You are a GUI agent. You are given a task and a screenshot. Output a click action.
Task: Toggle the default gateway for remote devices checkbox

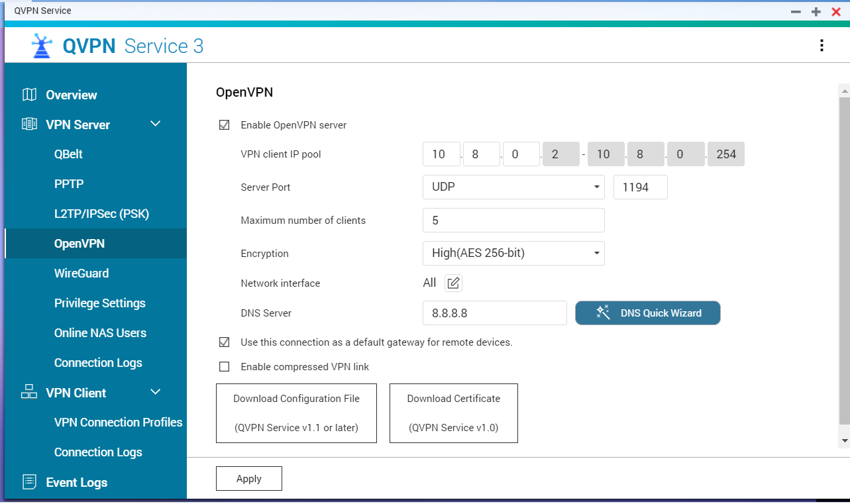click(224, 342)
